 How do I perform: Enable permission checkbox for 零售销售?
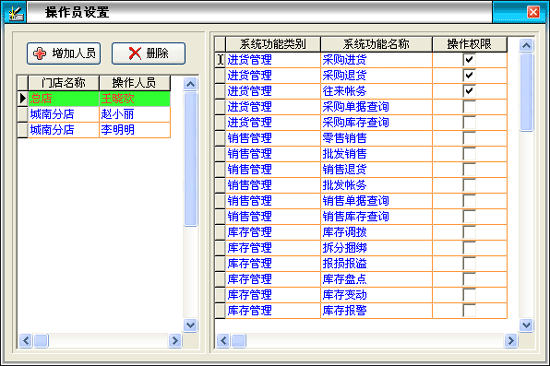(469, 138)
